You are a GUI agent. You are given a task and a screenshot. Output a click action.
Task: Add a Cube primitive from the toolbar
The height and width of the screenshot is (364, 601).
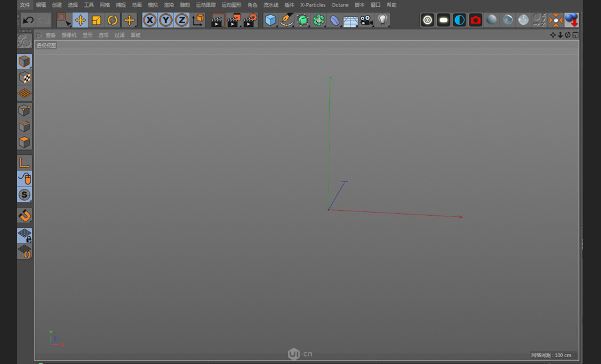pyautogui.click(x=270, y=20)
